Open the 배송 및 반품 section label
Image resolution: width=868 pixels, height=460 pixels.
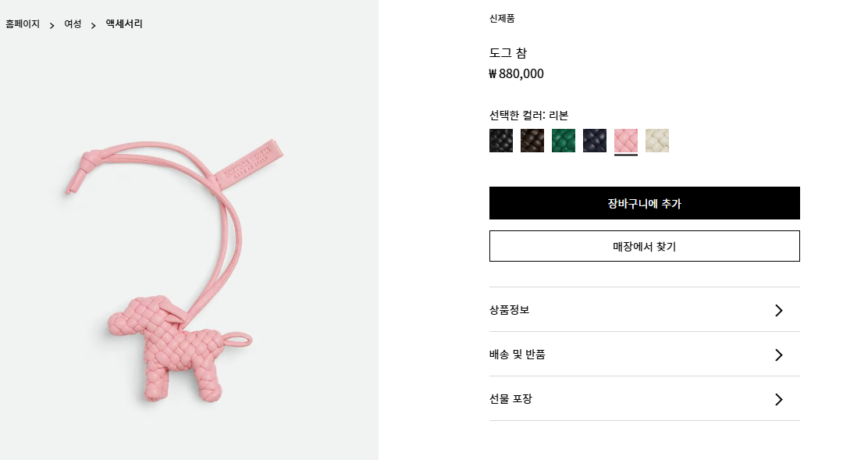tap(517, 355)
